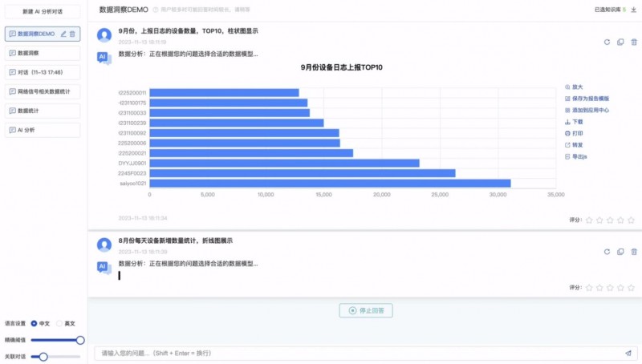Choose 保存为报告模板 from the chart menu

(x=590, y=98)
